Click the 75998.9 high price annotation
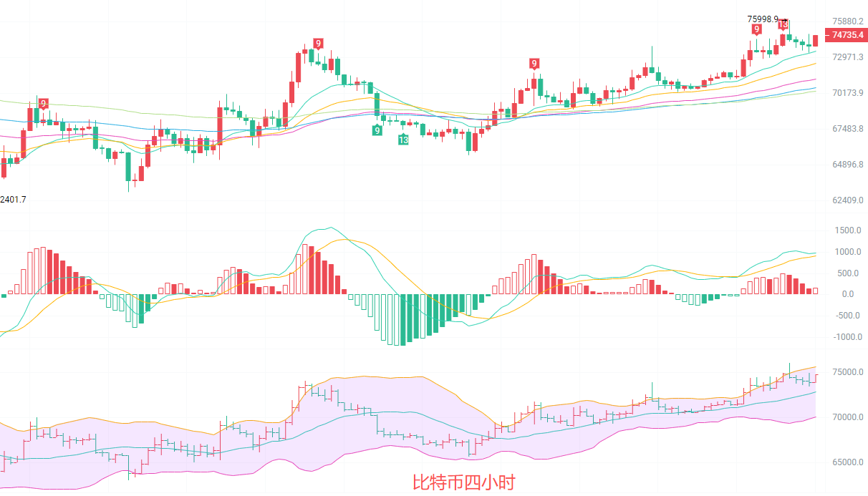 pyautogui.click(x=762, y=19)
